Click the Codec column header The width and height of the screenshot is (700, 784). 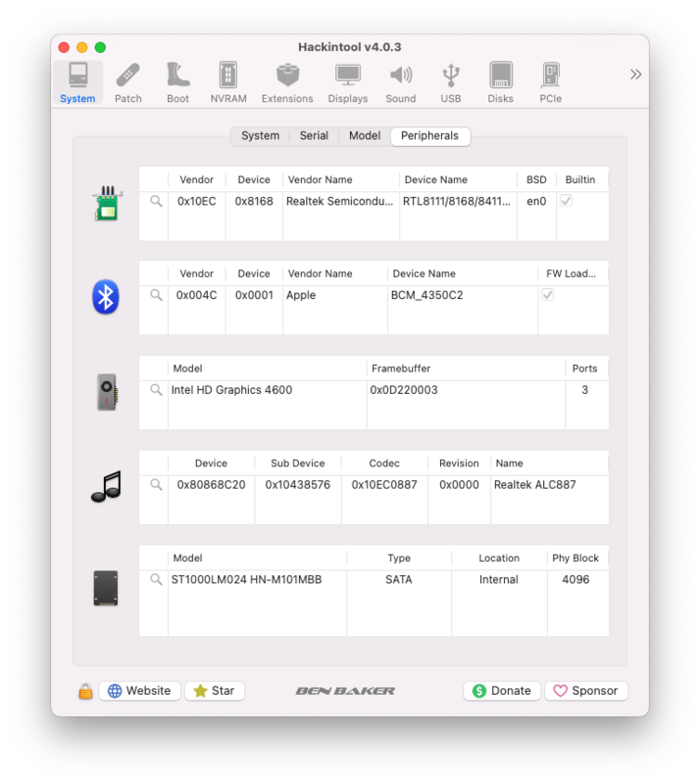[x=384, y=463]
